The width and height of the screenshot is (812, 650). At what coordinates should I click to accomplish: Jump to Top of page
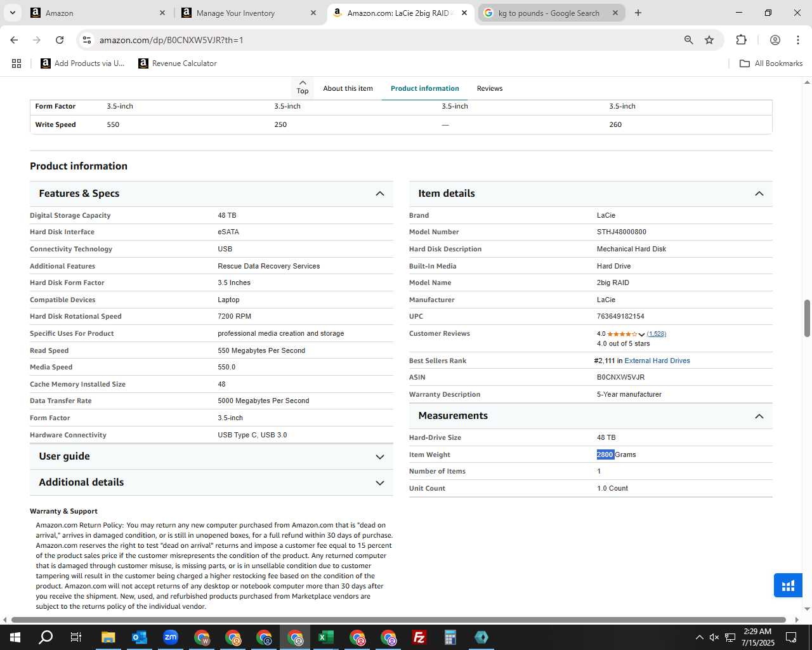point(303,88)
